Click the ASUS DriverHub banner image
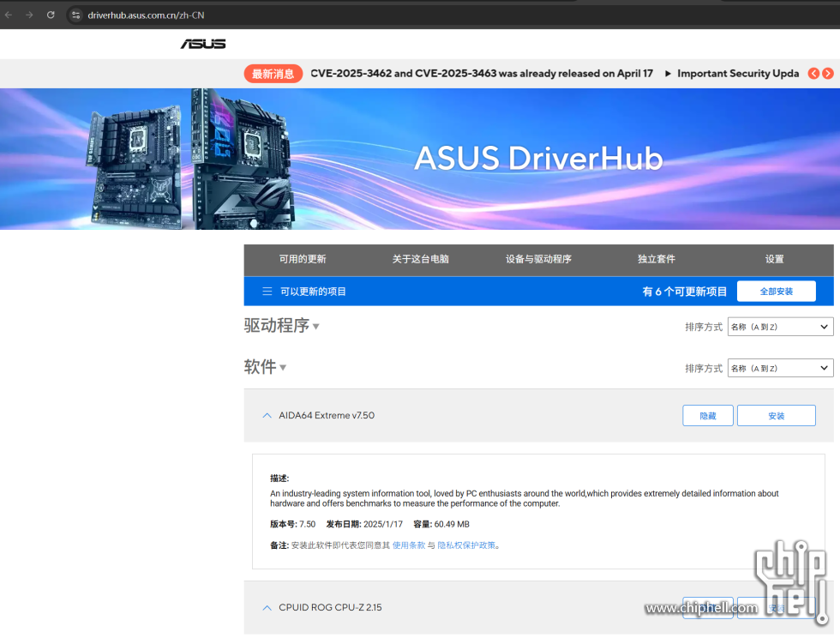Screen dimensions: 840x638 pyautogui.click(x=420, y=159)
